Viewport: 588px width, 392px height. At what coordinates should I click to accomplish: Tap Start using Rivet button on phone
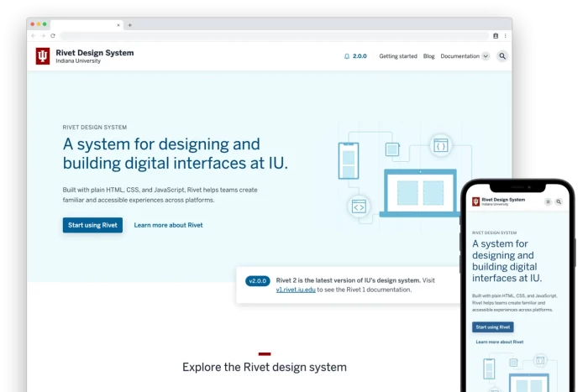coord(493,327)
